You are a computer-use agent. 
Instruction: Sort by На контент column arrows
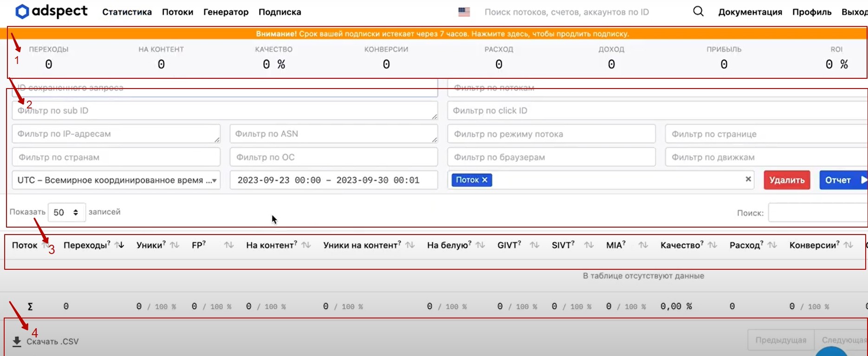tap(306, 245)
